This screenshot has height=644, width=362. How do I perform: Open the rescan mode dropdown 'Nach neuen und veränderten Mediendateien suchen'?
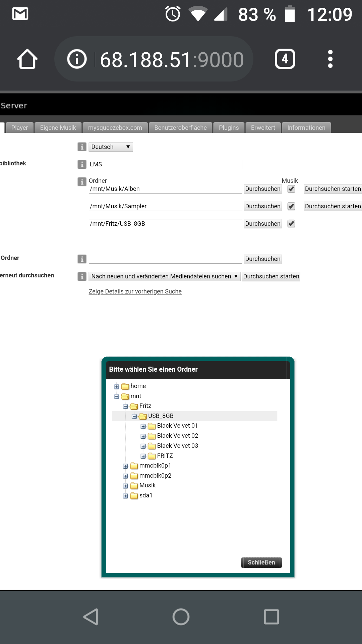point(165,276)
